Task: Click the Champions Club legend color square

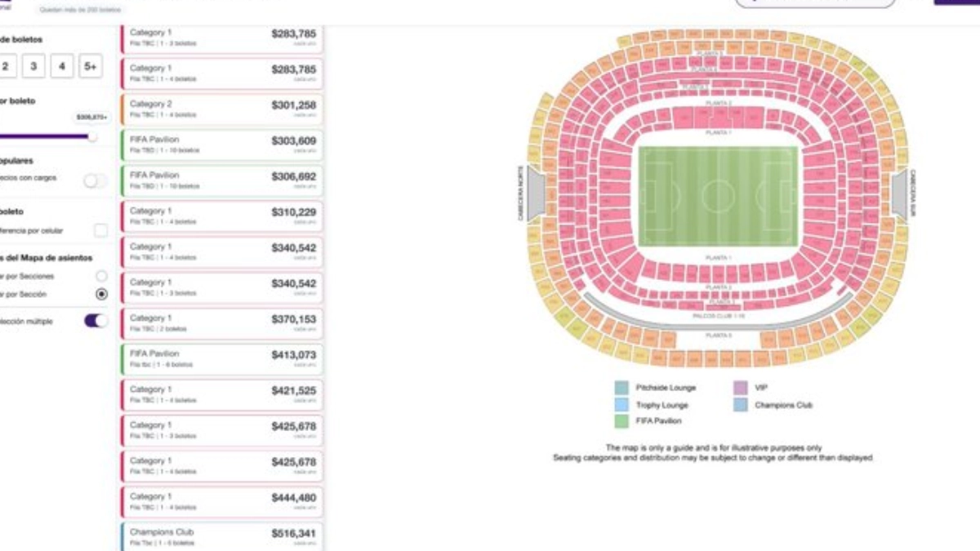Action: click(741, 405)
